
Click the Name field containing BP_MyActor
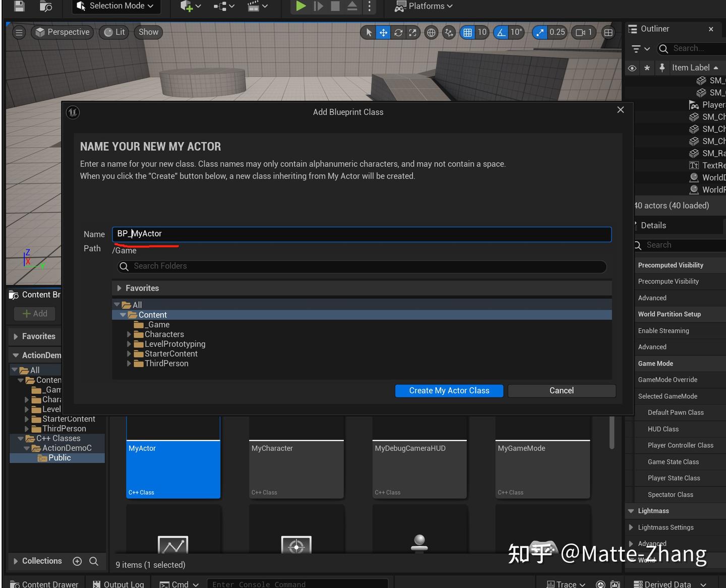362,234
